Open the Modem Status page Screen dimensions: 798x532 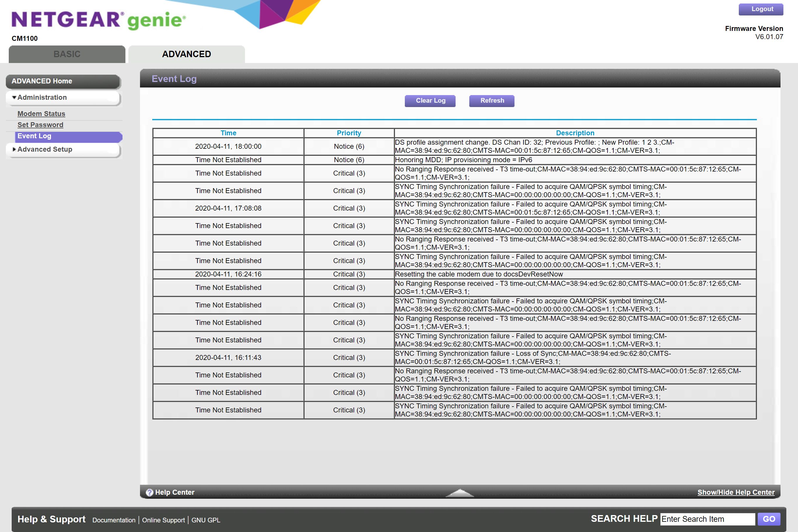click(x=41, y=114)
